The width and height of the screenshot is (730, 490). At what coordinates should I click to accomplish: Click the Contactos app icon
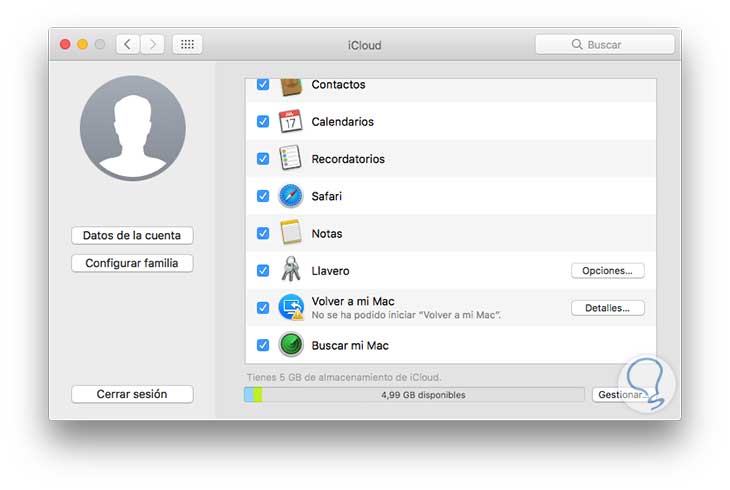click(291, 87)
